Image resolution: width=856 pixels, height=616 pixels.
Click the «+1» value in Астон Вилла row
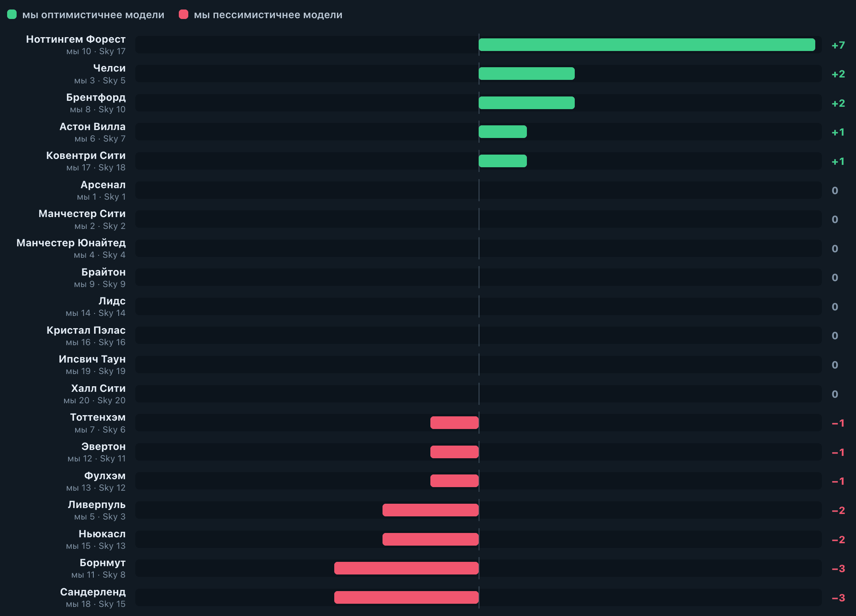838,132
